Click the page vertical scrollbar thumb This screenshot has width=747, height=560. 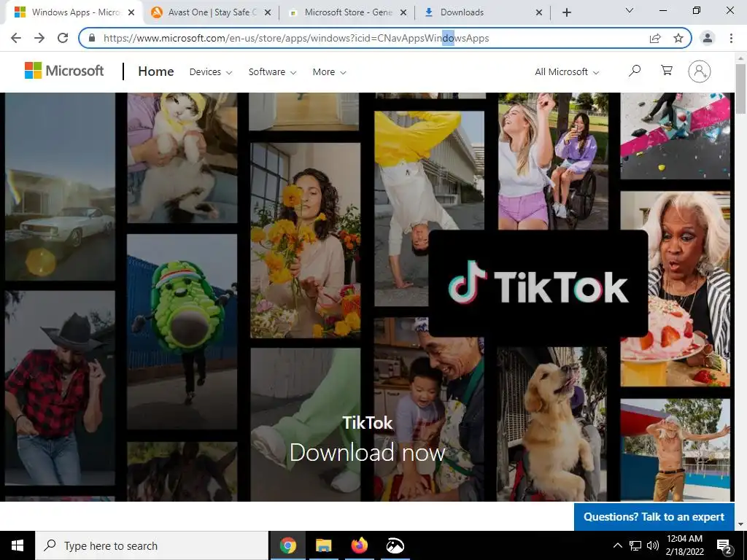click(x=740, y=88)
